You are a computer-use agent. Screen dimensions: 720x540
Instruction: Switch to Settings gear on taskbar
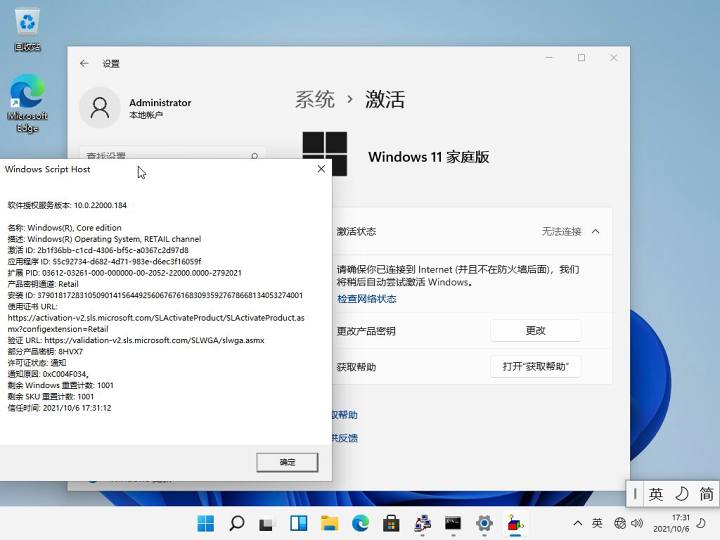484,523
